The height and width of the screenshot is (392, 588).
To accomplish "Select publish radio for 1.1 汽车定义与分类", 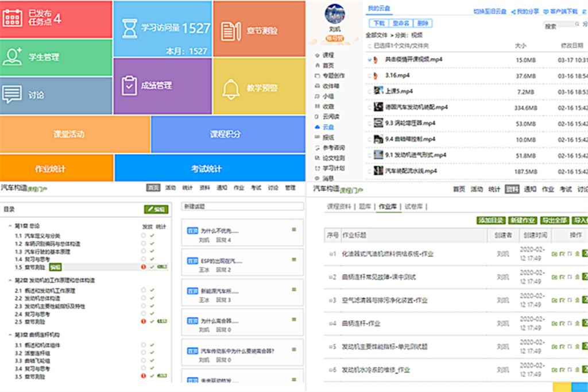I will [x=144, y=236].
